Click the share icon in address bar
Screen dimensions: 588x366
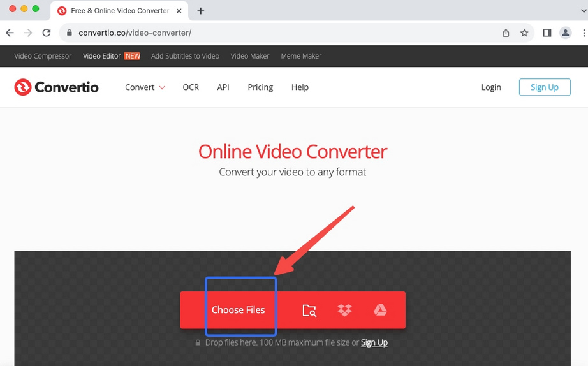point(506,33)
